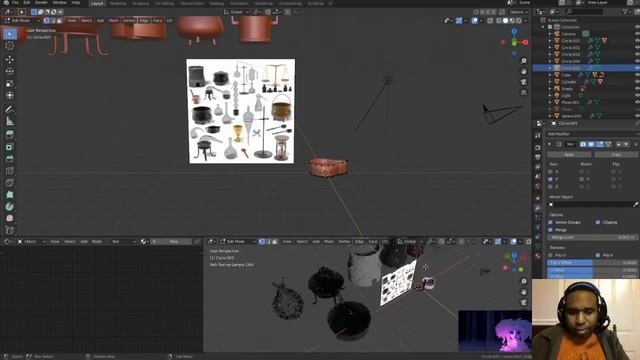Toggle the Clipping checkbox
640x360 pixels.
click(x=598, y=222)
